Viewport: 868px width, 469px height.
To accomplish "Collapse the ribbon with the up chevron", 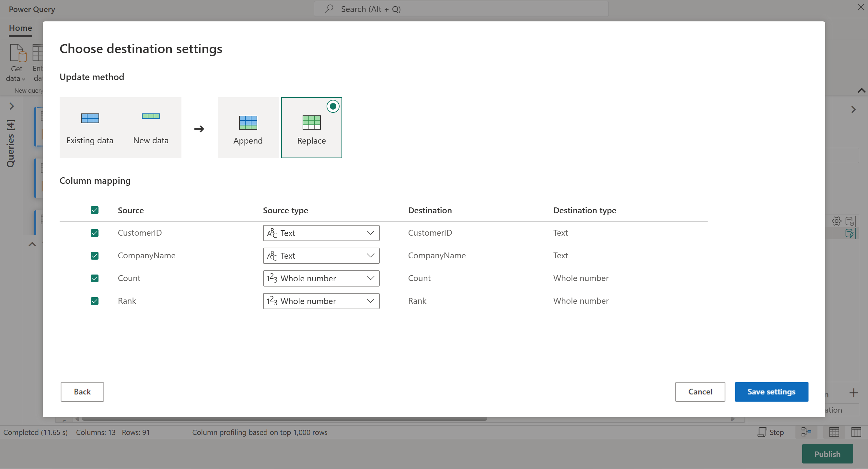I will pyautogui.click(x=861, y=90).
